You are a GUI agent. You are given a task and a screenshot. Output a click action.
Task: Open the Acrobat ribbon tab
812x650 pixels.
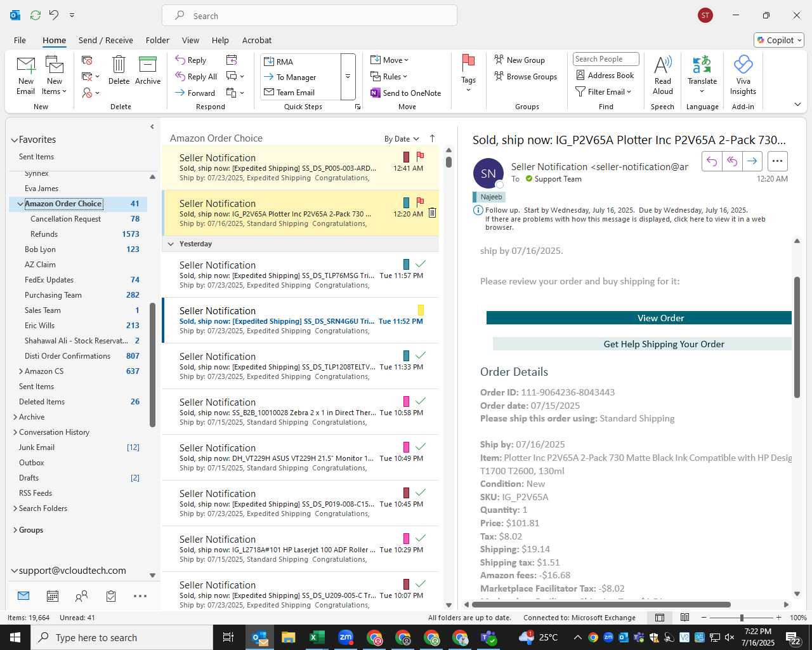point(257,40)
